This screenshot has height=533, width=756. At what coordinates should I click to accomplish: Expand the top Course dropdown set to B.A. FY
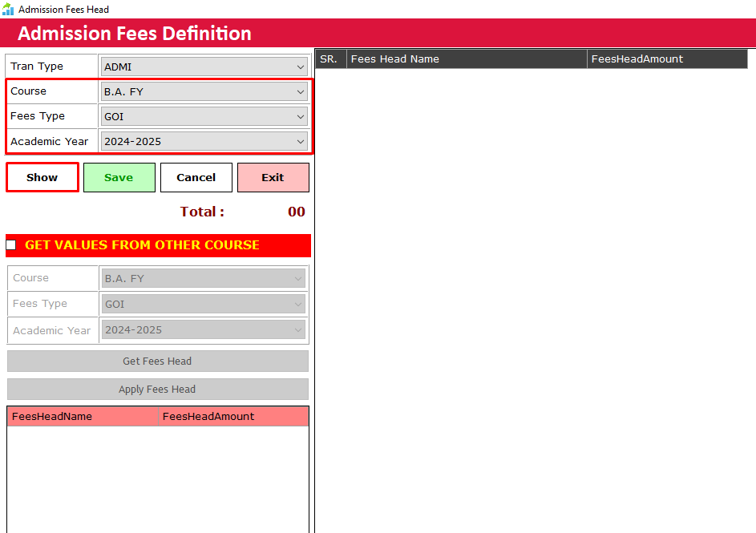click(204, 91)
